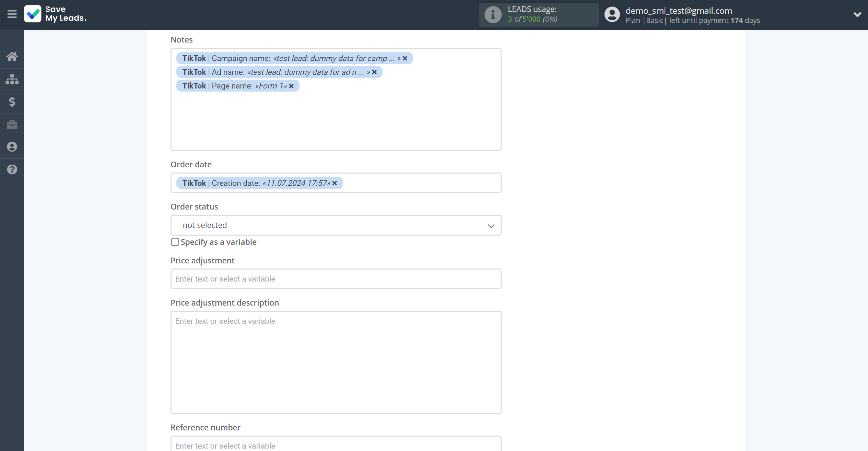This screenshot has width=868, height=451.
Task: Click the Price adjustment description textarea
Action: click(336, 362)
